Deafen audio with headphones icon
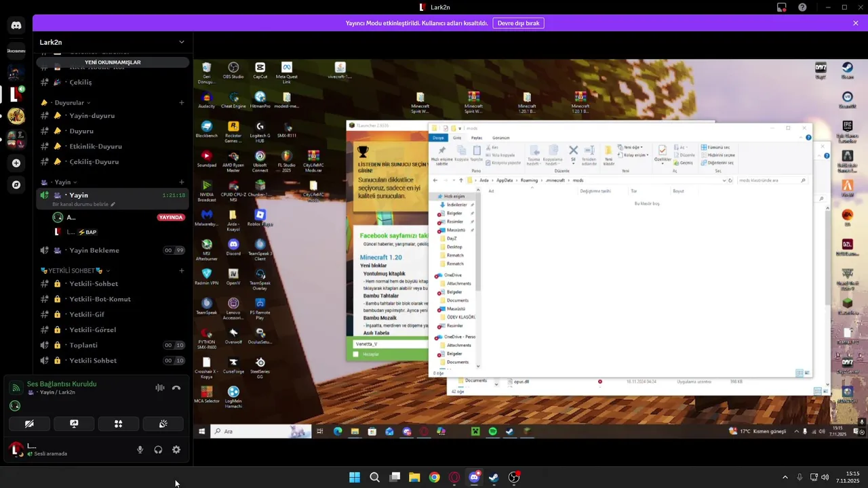The height and width of the screenshot is (488, 868). (x=158, y=449)
